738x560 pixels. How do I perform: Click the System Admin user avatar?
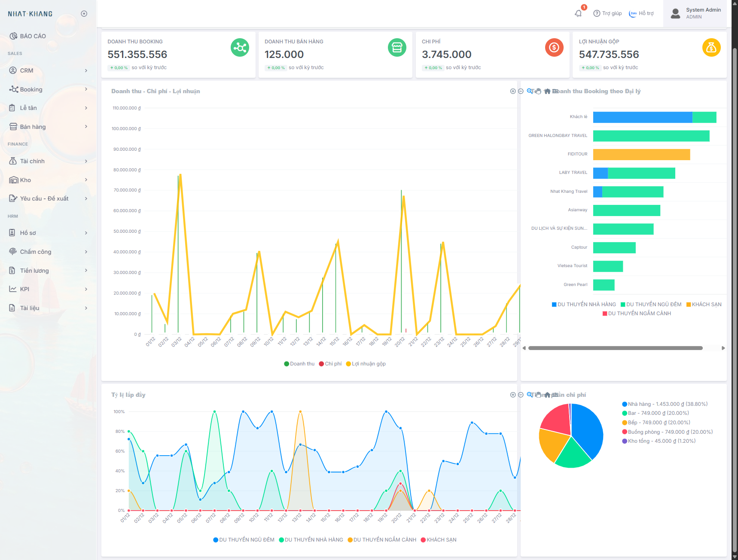click(x=675, y=13)
